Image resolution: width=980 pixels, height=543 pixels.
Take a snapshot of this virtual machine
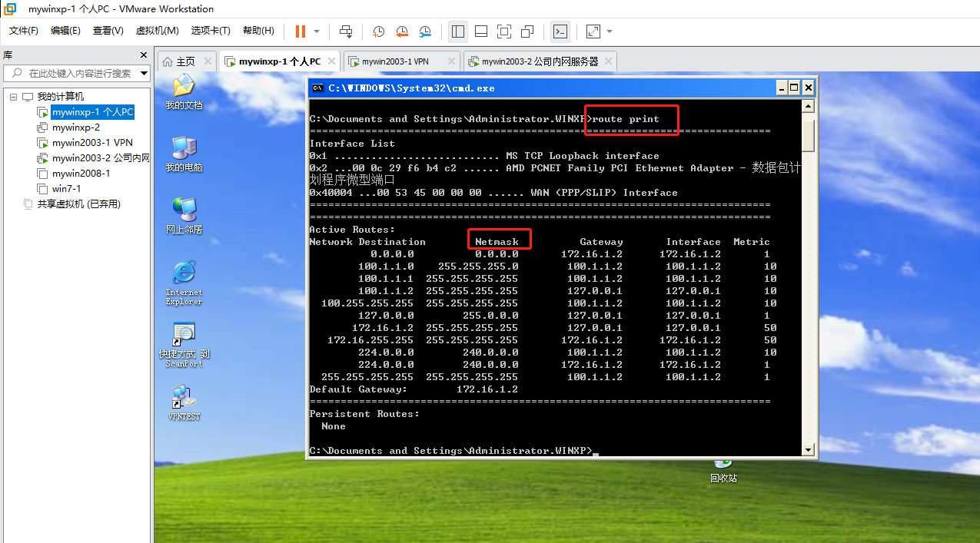click(379, 31)
